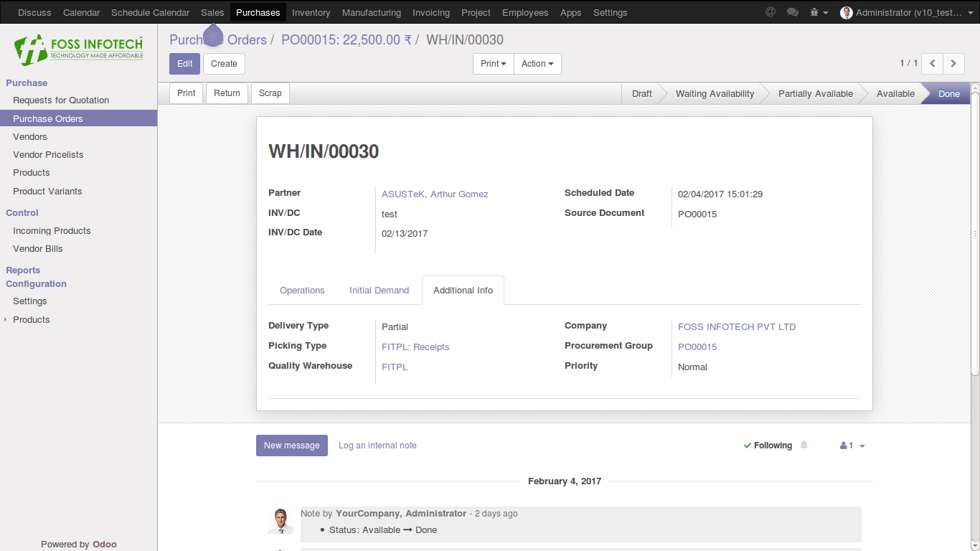Open the Schedule Calendar menu
This screenshot has height=551, width=980.
(x=151, y=12)
